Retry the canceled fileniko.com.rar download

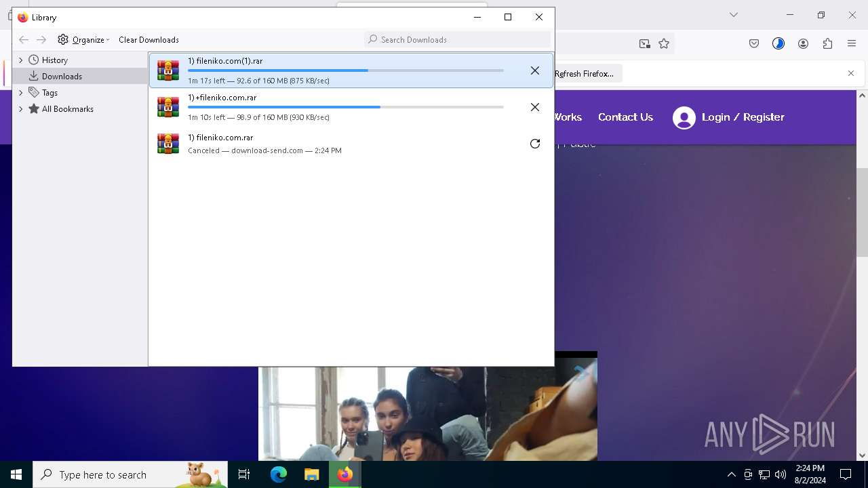[535, 144]
